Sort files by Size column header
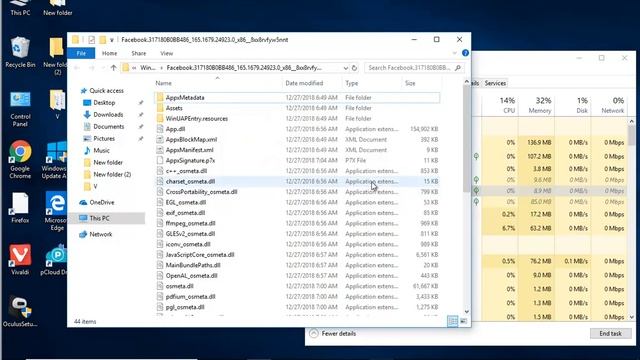 tap(421, 83)
